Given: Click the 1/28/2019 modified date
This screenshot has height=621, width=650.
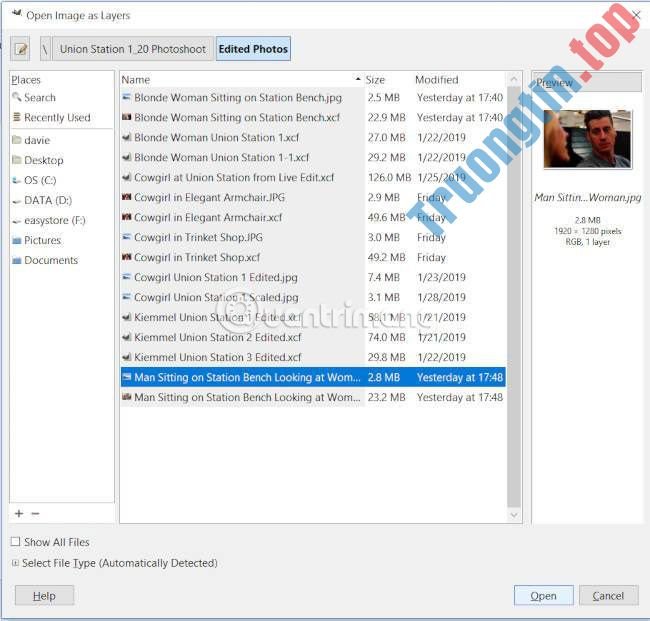Looking at the screenshot, I should click(x=441, y=297).
